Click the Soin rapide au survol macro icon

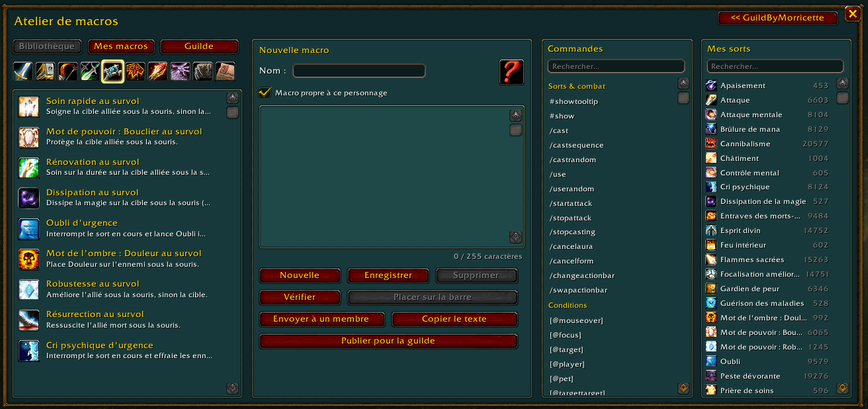tap(29, 107)
